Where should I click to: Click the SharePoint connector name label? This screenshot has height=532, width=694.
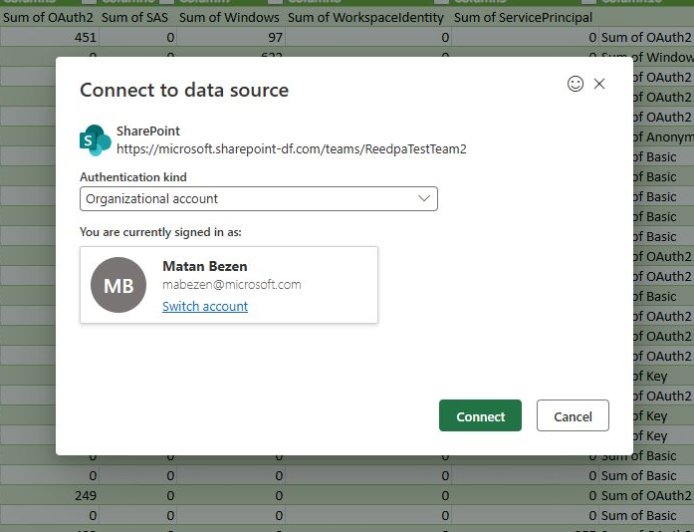[x=148, y=131]
